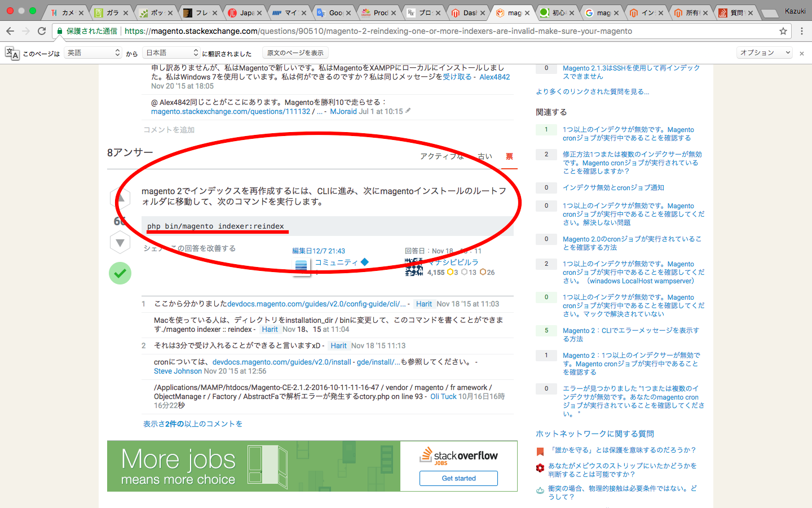The height and width of the screenshot is (508, 812).
Task: Close the Japa browser tab
Action: 259,12
